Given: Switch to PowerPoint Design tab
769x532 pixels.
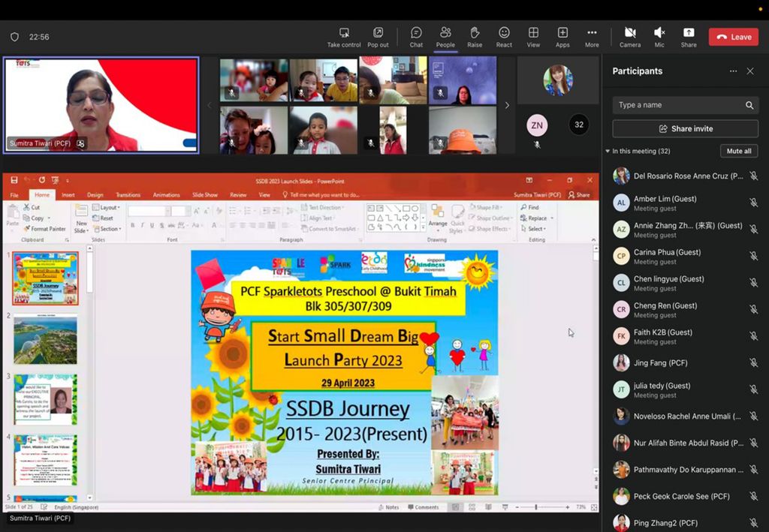Looking at the screenshot, I should [x=95, y=195].
